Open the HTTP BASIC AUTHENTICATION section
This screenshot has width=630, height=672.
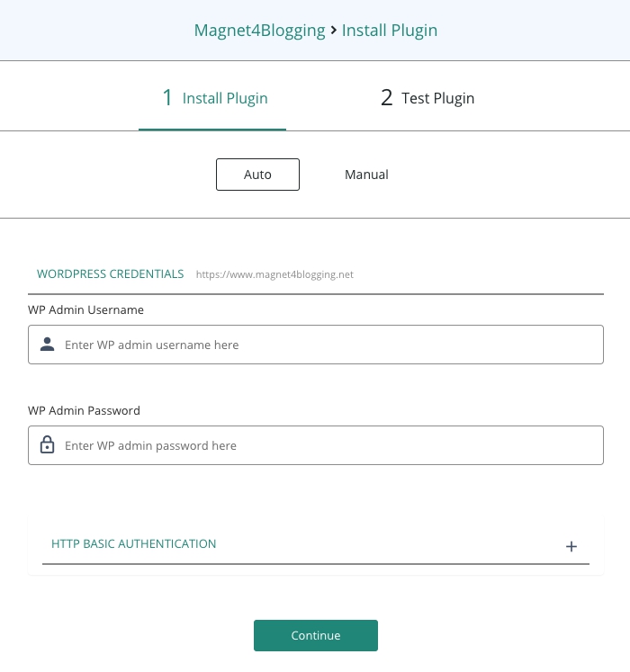[134, 544]
